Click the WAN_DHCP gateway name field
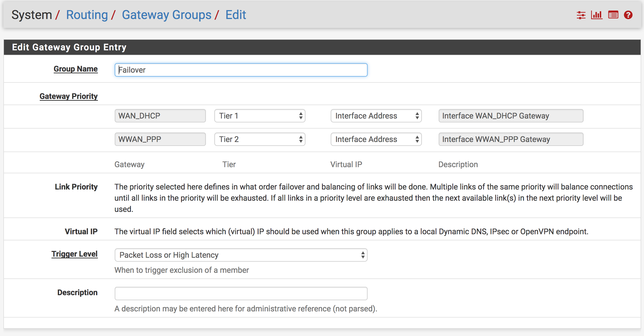 tap(160, 116)
